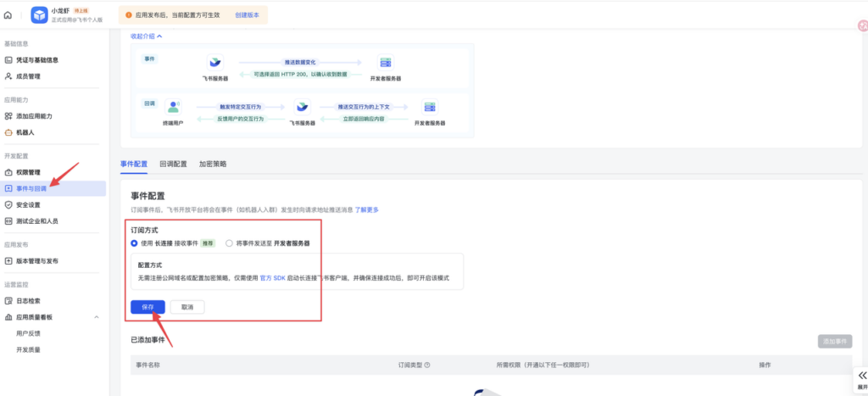Select the 使用长连接接收事件 radio option
Screen dimensions: 868x396
(x=134, y=243)
